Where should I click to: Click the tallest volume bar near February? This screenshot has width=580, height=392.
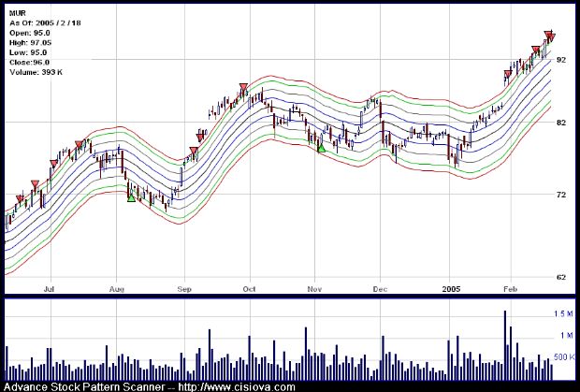point(505,345)
